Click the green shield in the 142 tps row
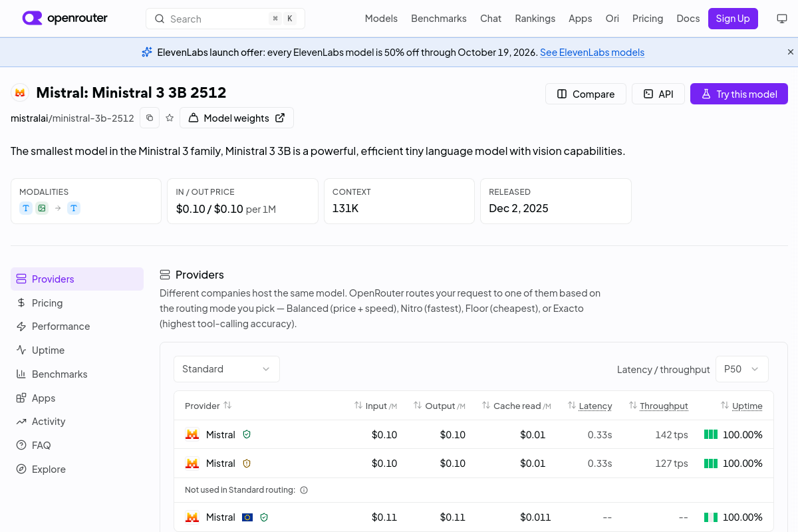 tap(247, 434)
